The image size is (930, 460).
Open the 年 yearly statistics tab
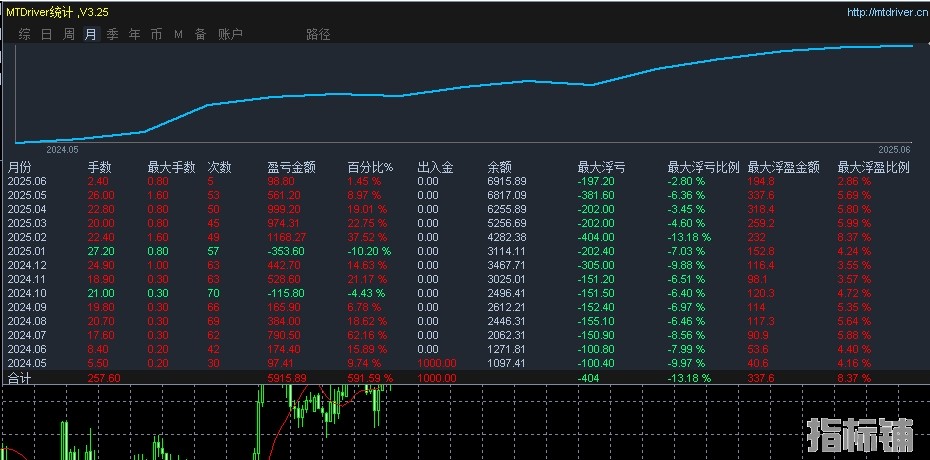tap(135, 34)
